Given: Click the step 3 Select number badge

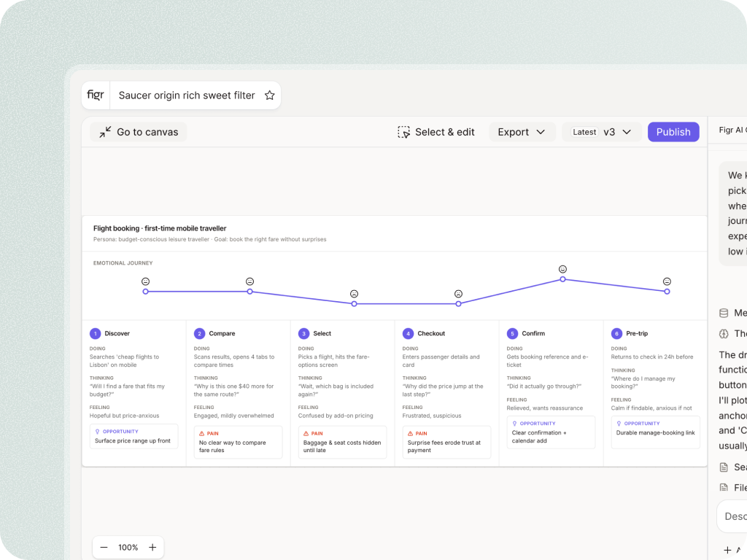Looking at the screenshot, I should [304, 333].
